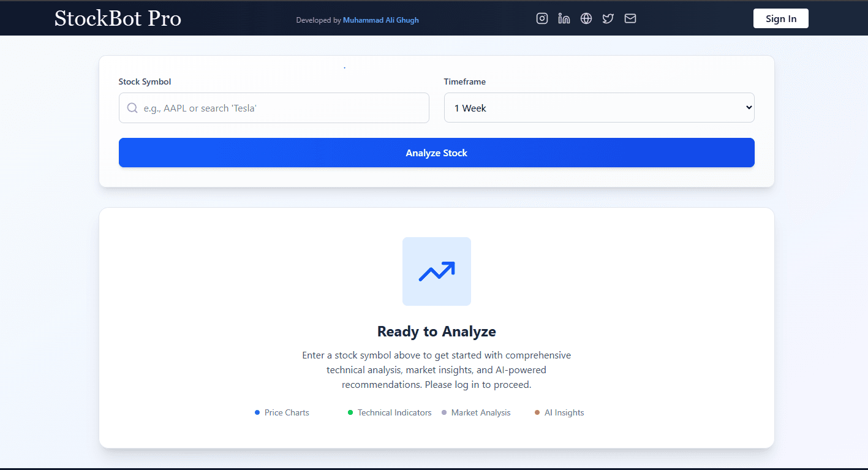Click the stock symbol input field
868x470 pixels.
(x=274, y=107)
